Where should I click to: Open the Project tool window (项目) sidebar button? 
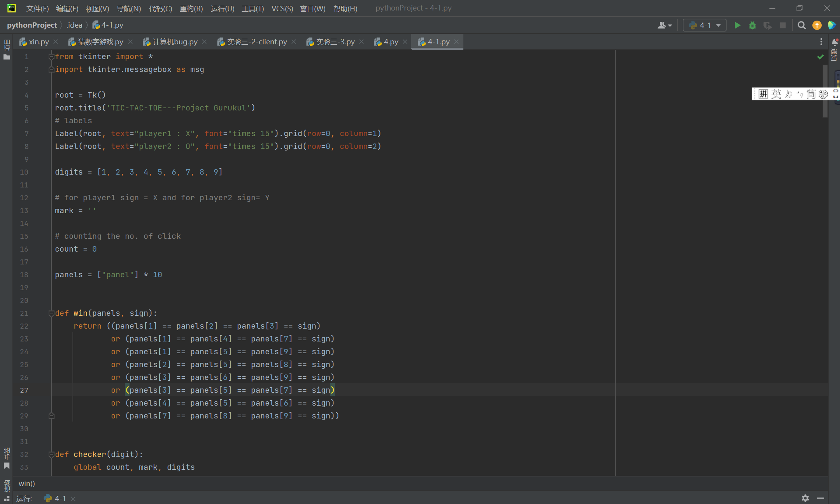point(7,49)
